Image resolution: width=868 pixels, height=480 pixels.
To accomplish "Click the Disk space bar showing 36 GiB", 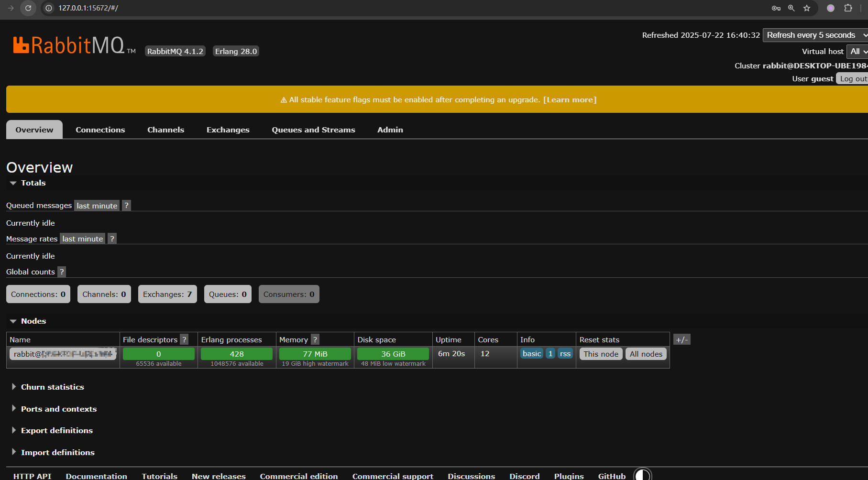I will tap(393, 354).
